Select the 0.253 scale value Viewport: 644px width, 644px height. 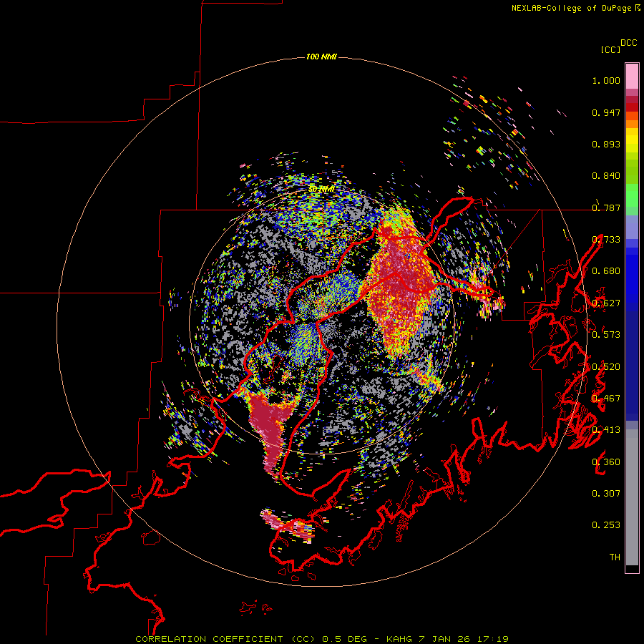pyautogui.click(x=606, y=525)
